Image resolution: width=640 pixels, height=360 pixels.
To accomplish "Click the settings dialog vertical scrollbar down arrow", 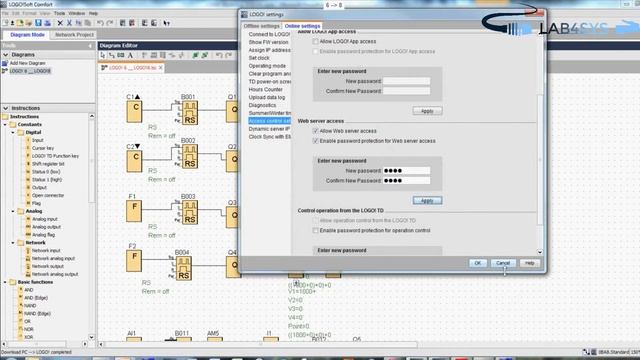I will tap(540, 252).
